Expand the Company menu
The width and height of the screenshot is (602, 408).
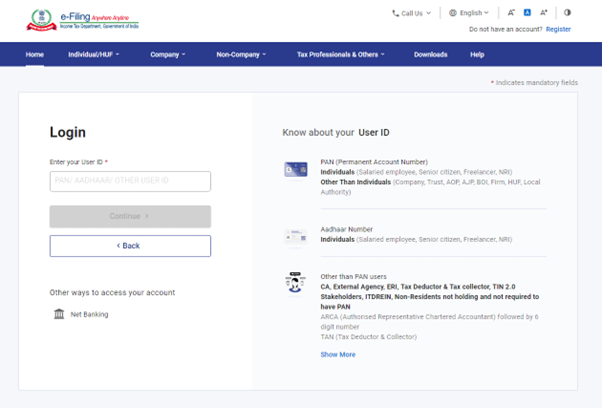(168, 55)
